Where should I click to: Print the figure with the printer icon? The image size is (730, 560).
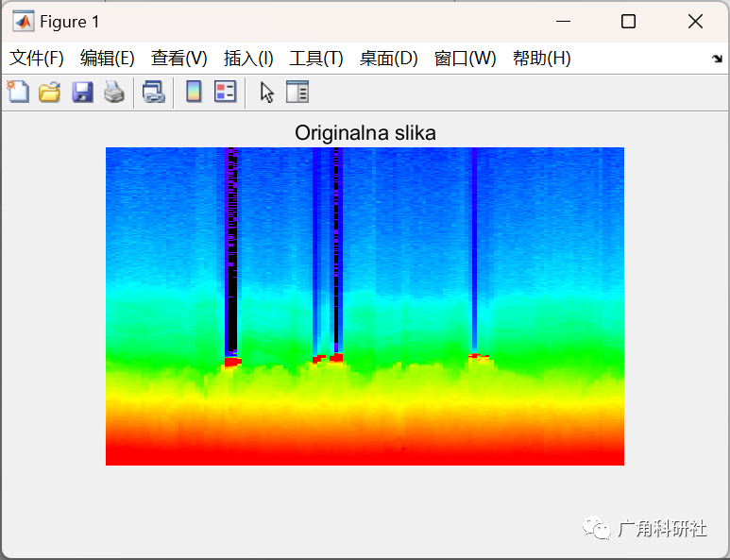point(114,92)
